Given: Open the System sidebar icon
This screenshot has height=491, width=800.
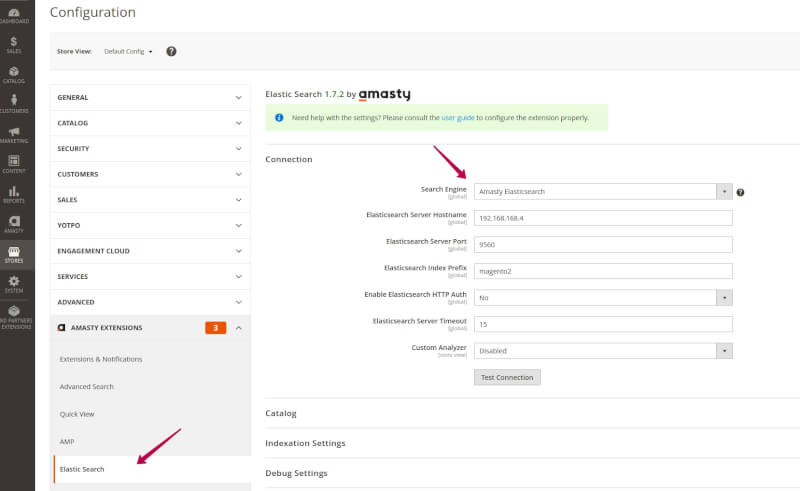Looking at the screenshot, I should [14, 284].
